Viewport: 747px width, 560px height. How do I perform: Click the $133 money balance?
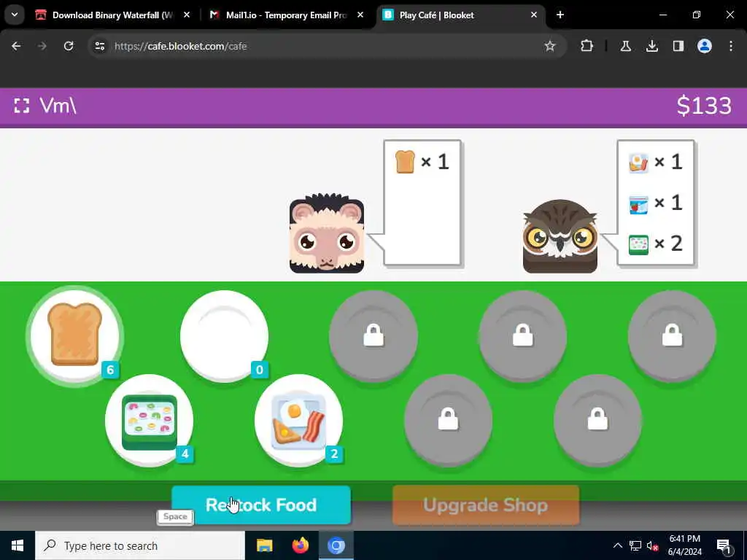pos(704,106)
